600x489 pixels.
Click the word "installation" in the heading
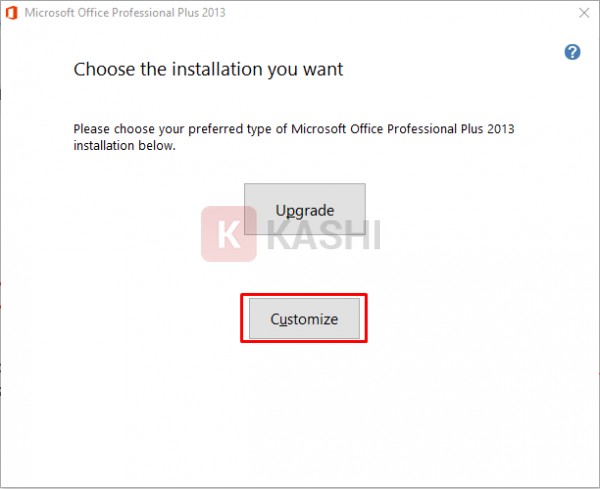(217, 70)
